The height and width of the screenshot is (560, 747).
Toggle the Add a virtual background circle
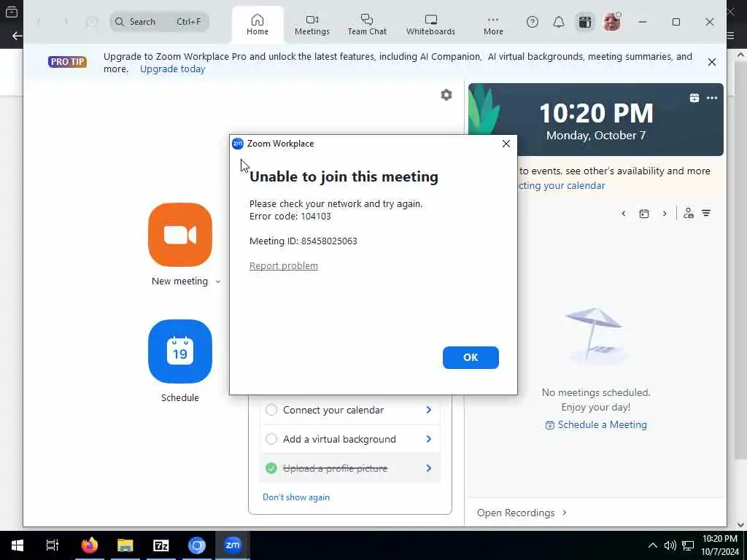click(x=271, y=439)
